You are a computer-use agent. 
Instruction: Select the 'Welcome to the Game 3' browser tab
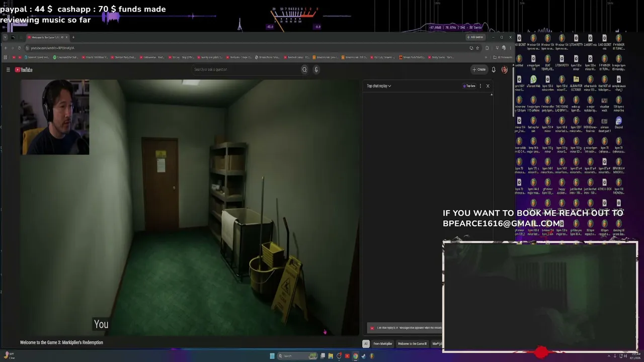point(47,37)
